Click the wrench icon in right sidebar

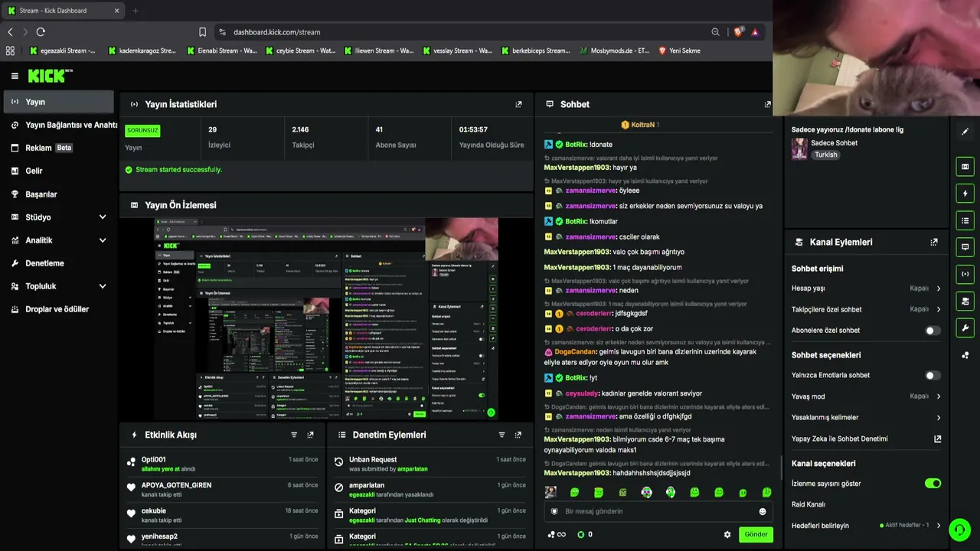(965, 328)
